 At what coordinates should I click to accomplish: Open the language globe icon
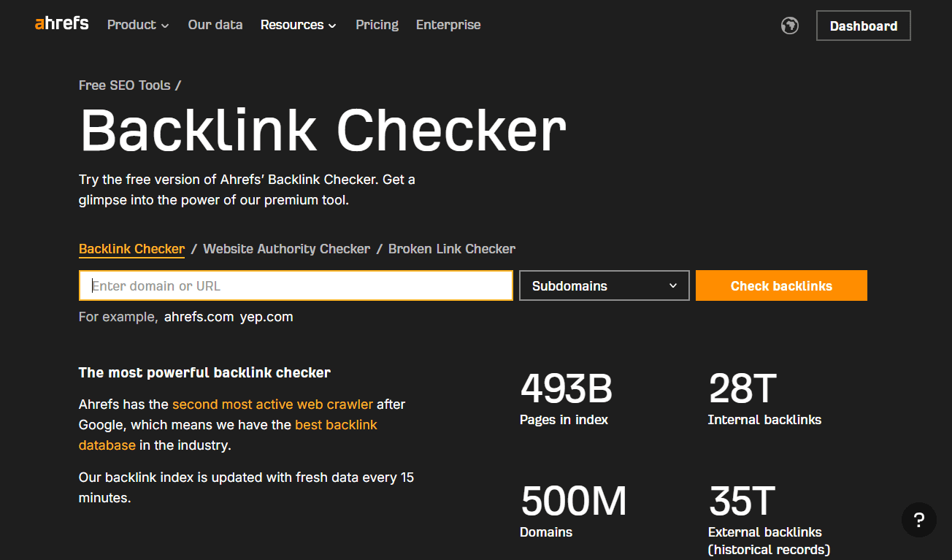789,25
